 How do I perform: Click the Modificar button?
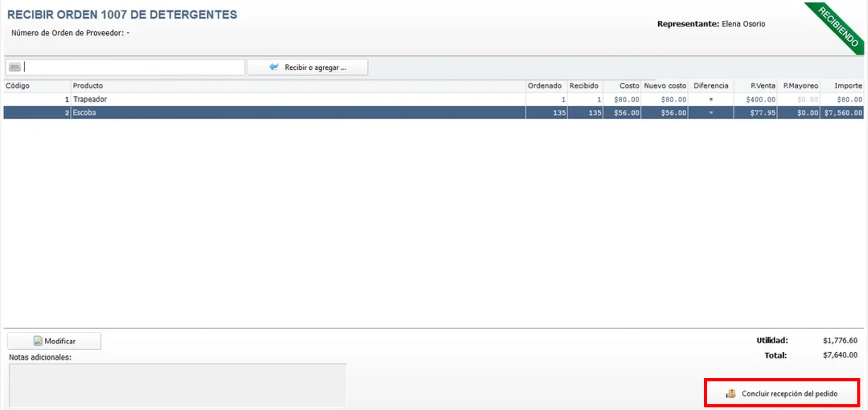coord(54,341)
